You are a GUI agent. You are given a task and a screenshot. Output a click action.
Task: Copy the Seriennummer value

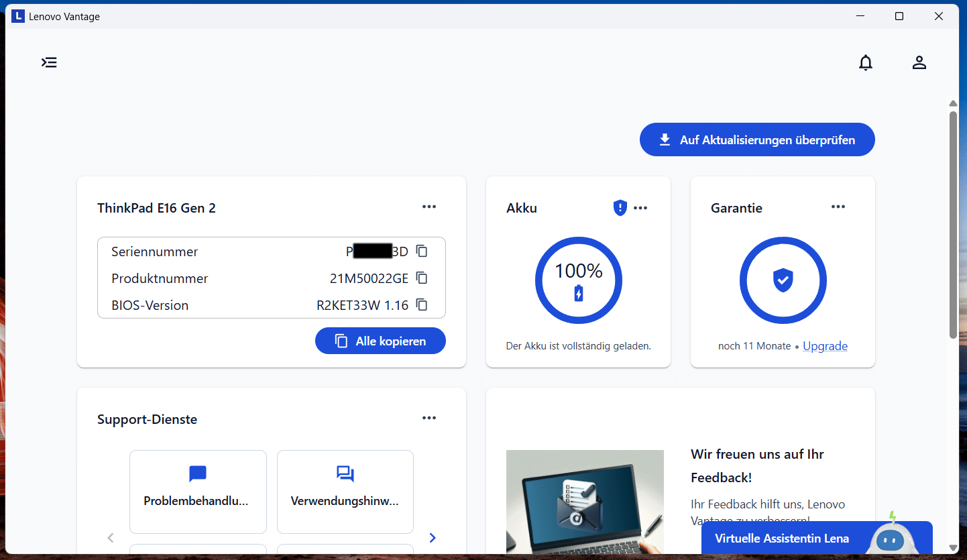[422, 251]
